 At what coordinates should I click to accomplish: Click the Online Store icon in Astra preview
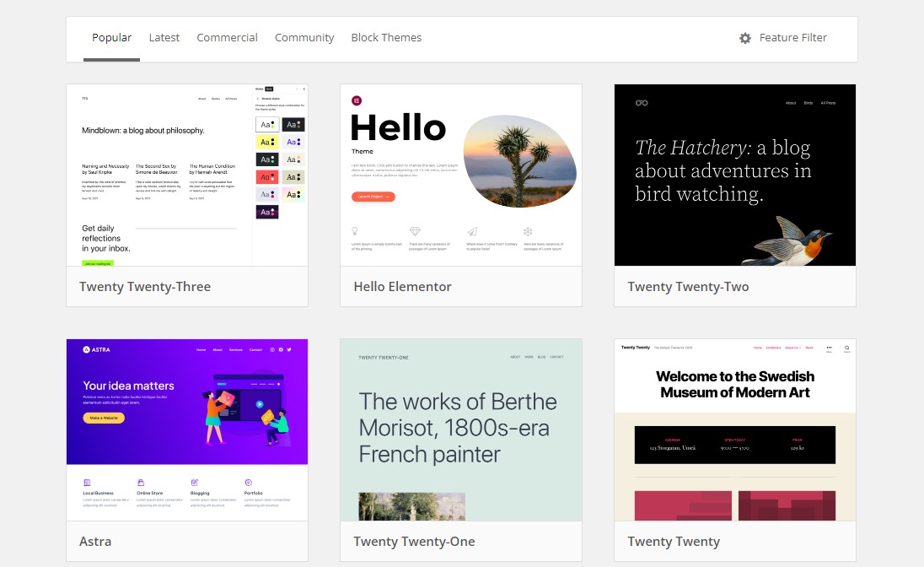[141, 483]
